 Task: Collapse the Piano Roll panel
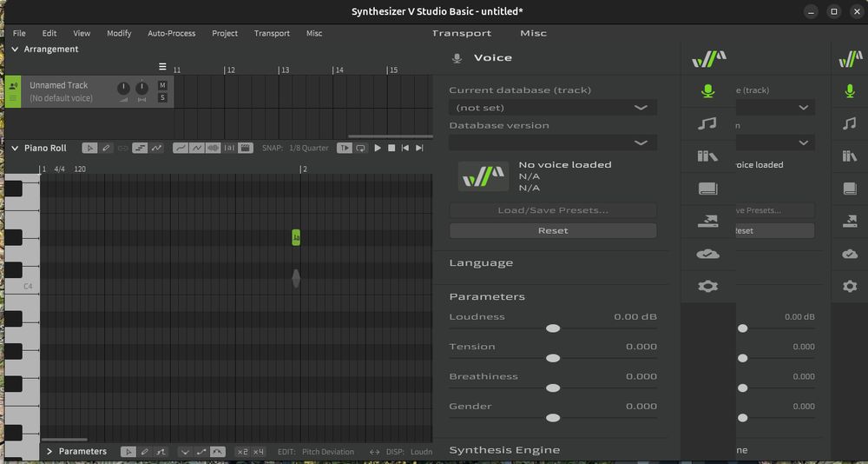point(15,148)
